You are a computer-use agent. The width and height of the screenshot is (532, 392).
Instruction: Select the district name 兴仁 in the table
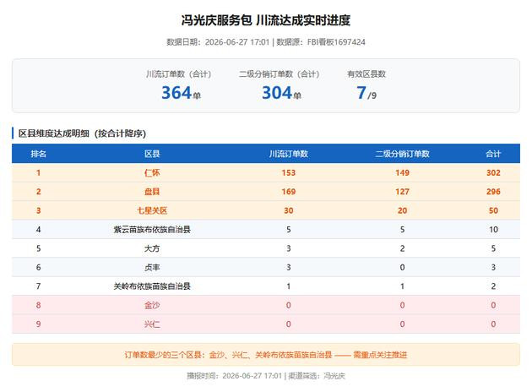(x=152, y=324)
